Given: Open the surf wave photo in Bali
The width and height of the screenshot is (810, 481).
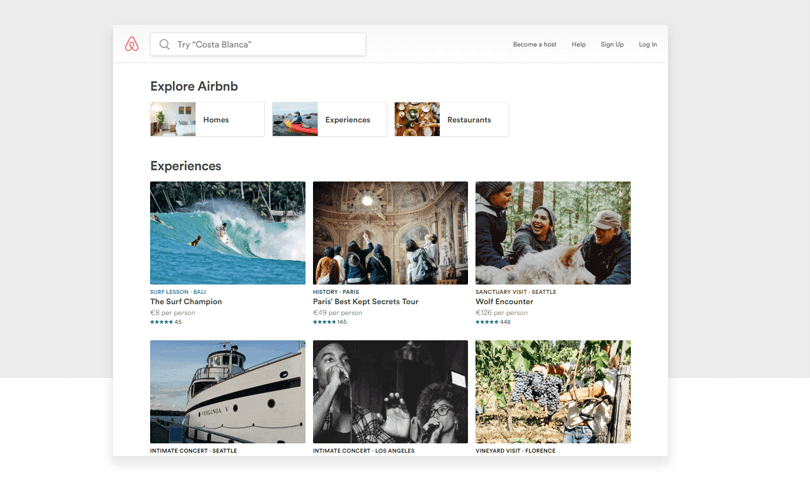Looking at the screenshot, I should [x=228, y=232].
